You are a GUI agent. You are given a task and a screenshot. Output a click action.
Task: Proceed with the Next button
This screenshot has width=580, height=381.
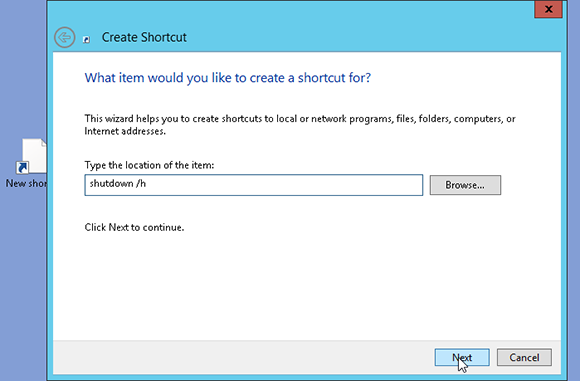(462, 357)
